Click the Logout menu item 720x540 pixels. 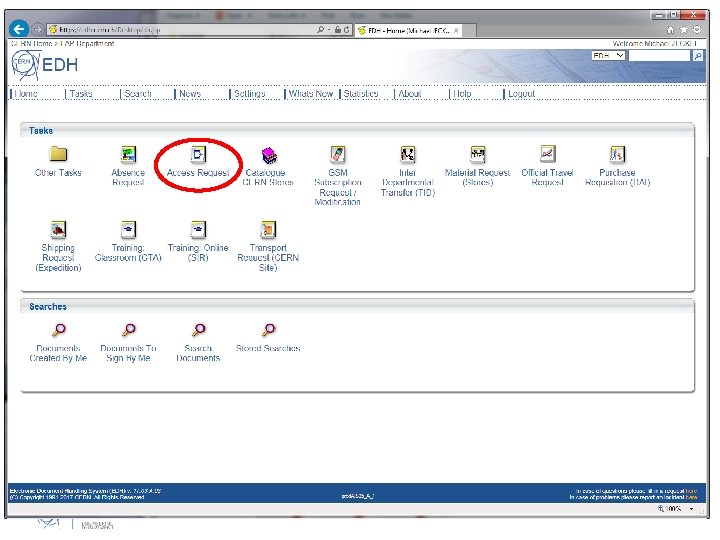click(521, 94)
